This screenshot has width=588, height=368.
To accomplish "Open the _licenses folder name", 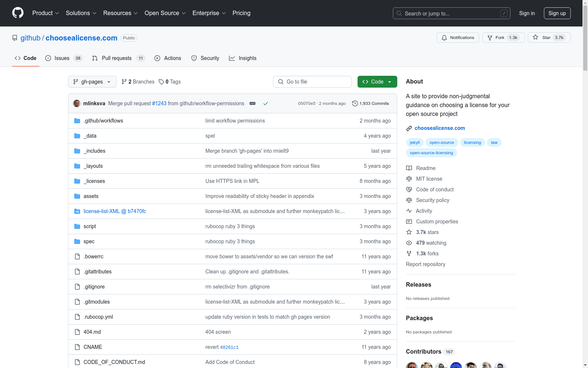I will (x=94, y=181).
